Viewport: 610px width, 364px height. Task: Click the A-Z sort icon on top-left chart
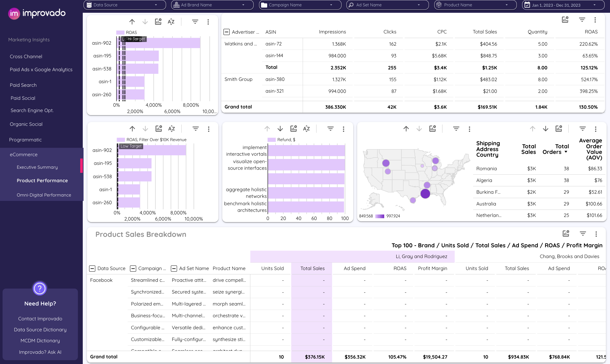pyautogui.click(x=171, y=22)
